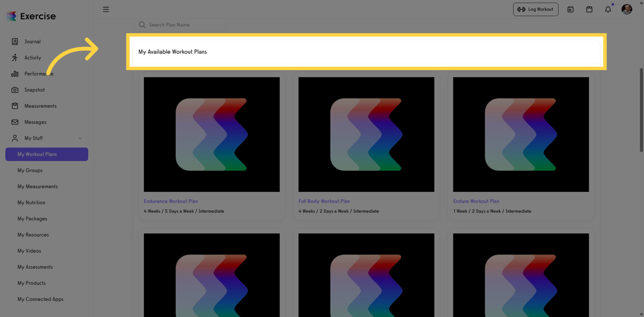The width and height of the screenshot is (644, 317).
Task: Click the page vertical scrollbar thumb
Action: pos(641,110)
